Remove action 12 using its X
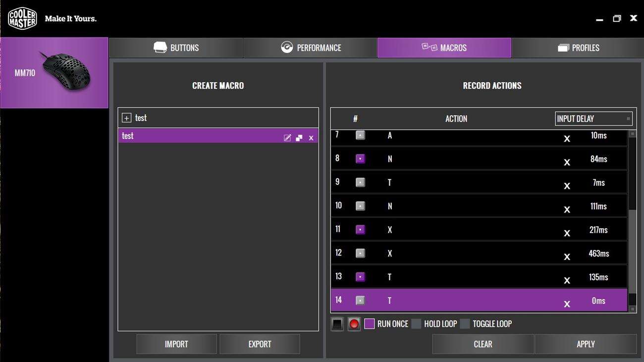This screenshot has height=362, width=644. (567, 257)
